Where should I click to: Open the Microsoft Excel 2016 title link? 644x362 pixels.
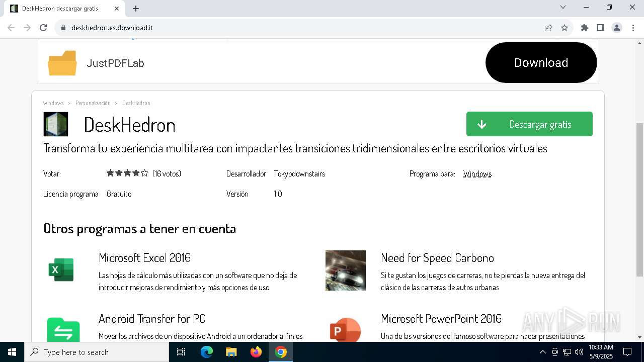point(144,258)
